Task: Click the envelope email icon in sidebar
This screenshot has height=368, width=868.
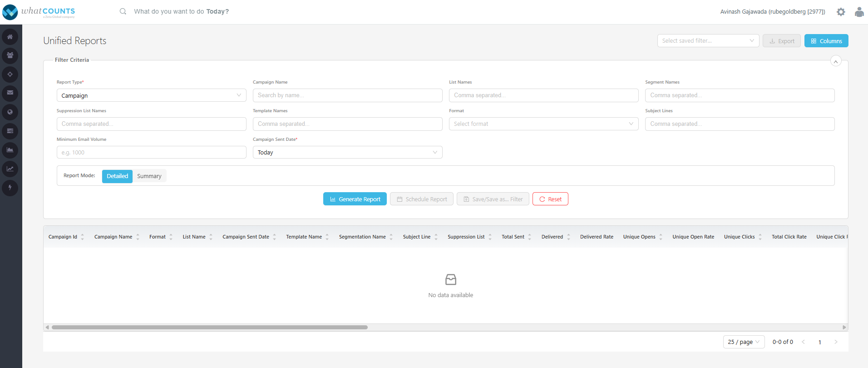Action: point(10,93)
